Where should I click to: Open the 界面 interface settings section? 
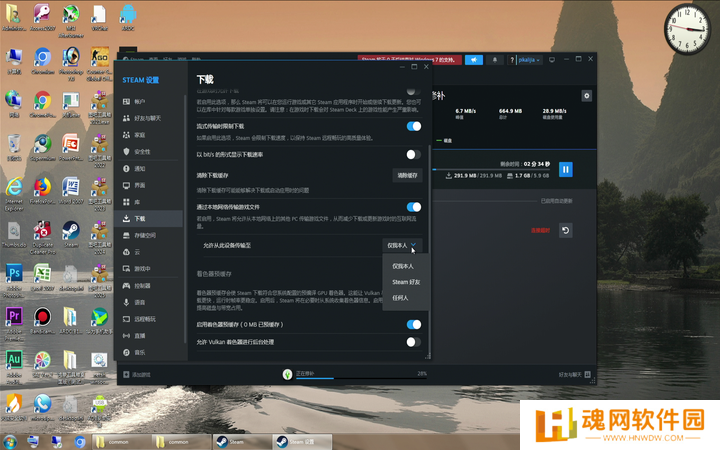click(150, 185)
